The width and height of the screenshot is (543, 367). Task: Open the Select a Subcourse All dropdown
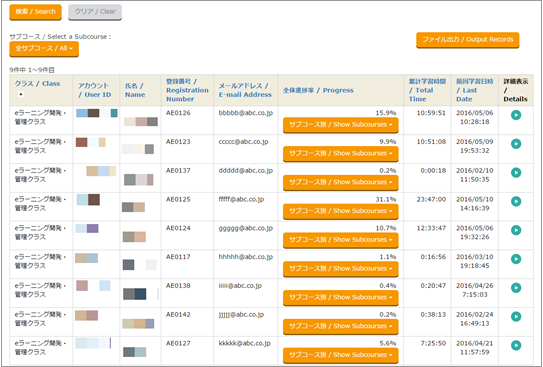point(44,48)
